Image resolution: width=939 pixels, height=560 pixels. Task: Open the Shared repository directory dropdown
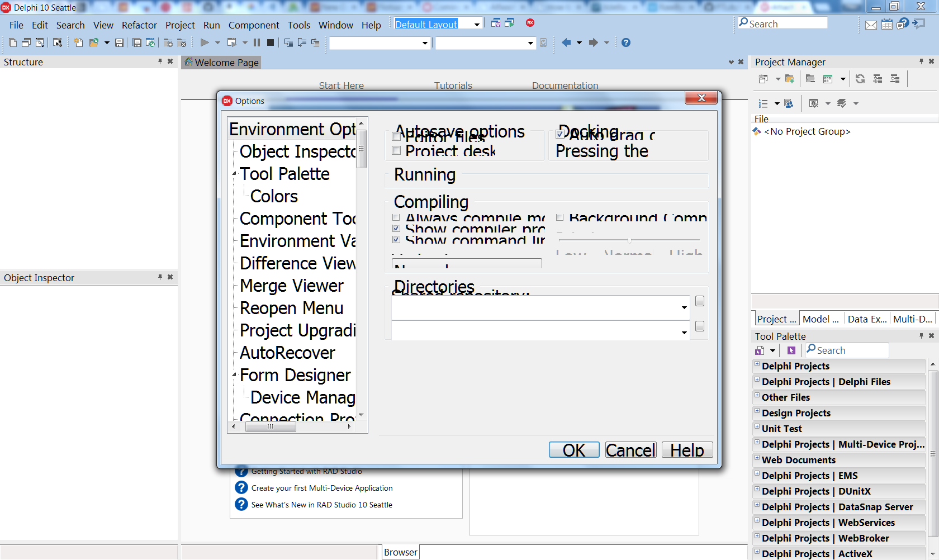pyautogui.click(x=684, y=307)
